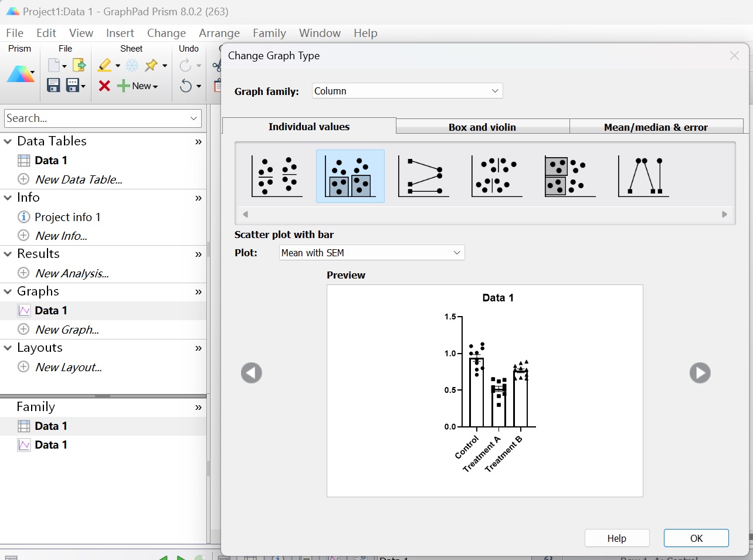753x560 pixels.
Task: Click the save floppy disk icon
Action: click(x=53, y=86)
